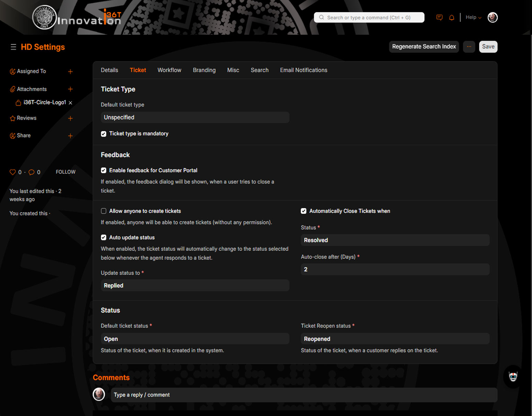Click the heart like icon
The width and height of the screenshot is (532, 416).
[x=13, y=172]
